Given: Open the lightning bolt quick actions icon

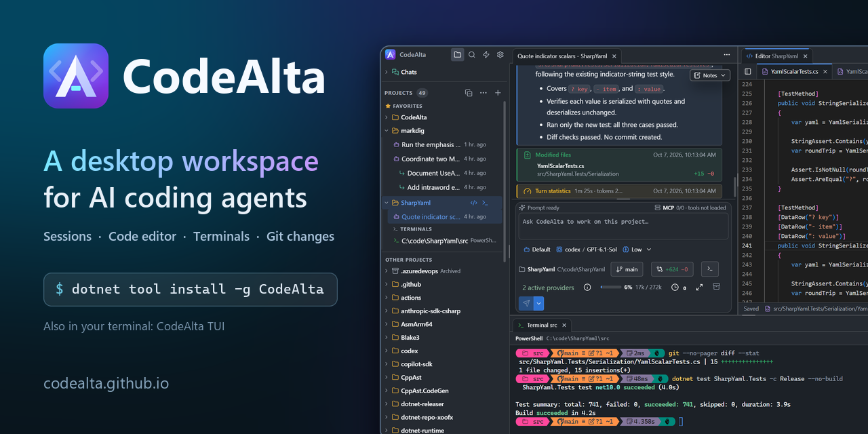Looking at the screenshot, I should click(486, 55).
